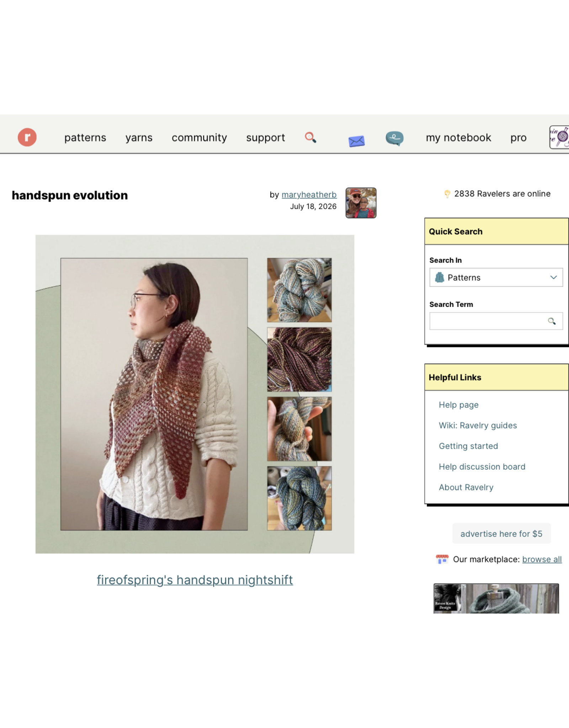Open the magnifying glass search icon in navbar
The image size is (569, 728).
(310, 137)
